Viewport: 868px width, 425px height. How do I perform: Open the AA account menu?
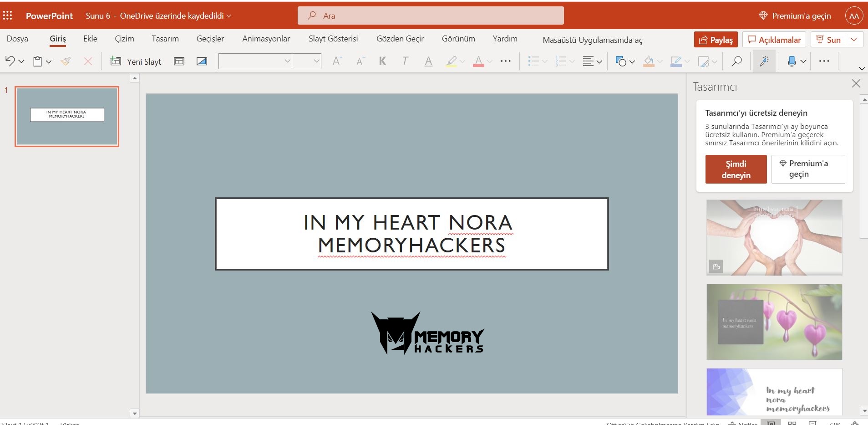854,16
